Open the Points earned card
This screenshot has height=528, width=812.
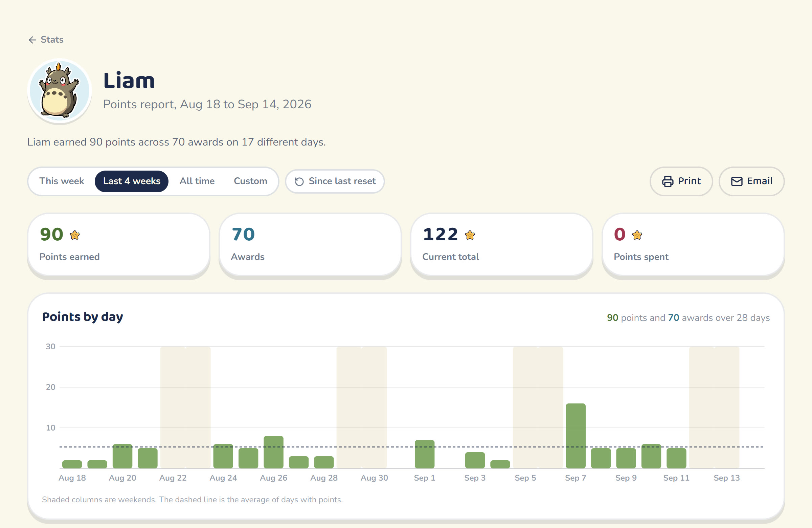click(119, 244)
